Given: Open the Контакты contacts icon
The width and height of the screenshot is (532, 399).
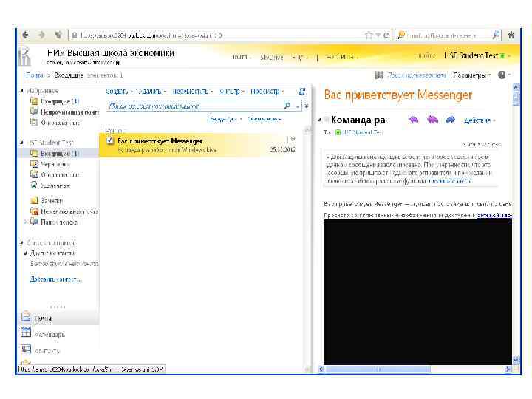Looking at the screenshot, I should (26, 349).
